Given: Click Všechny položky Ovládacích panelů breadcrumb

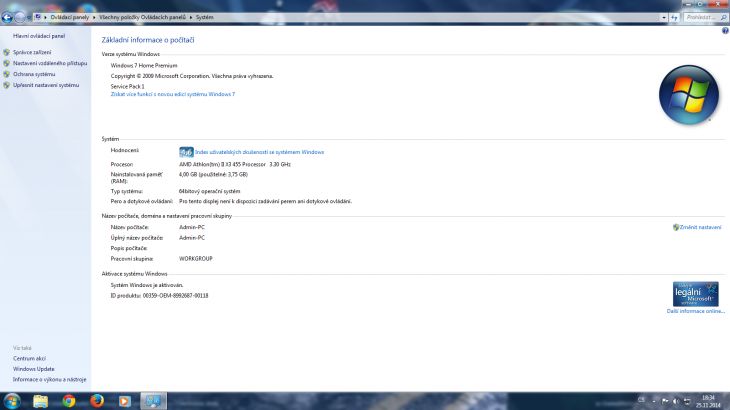Looking at the screenshot, I should [142, 17].
